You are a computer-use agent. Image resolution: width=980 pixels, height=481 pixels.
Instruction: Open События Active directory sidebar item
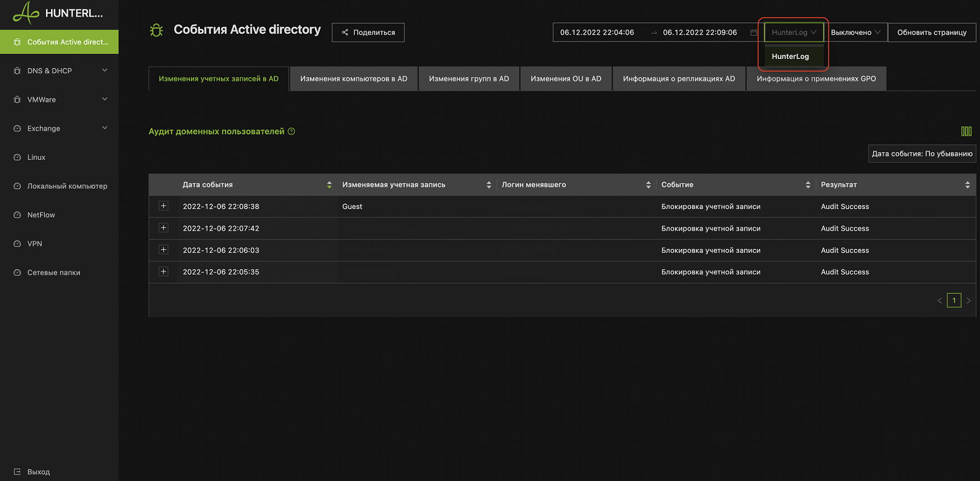pos(59,42)
